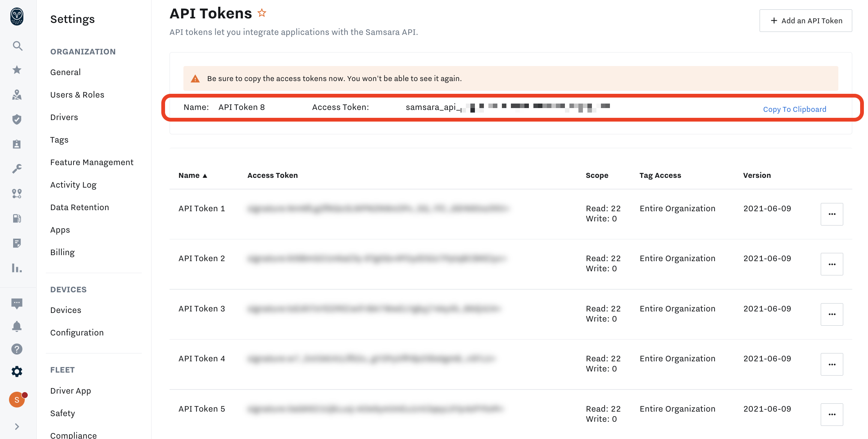Collapse the sidebar with the chevron arrow

(17, 426)
